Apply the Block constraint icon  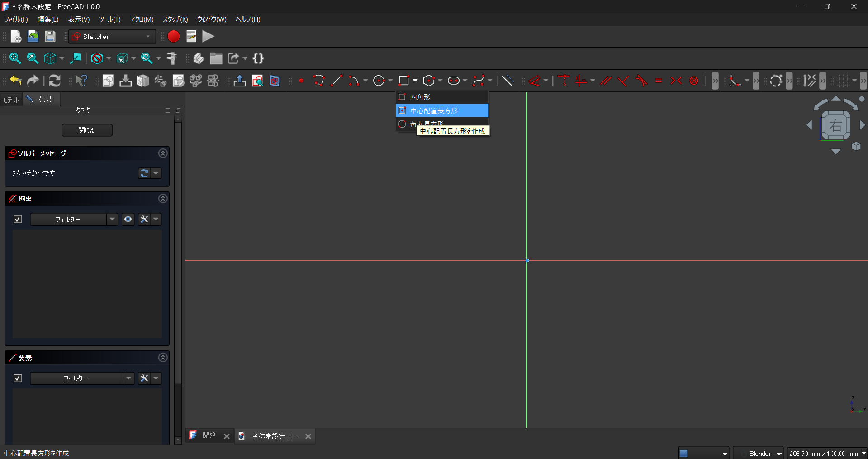(x=694, y=81)
